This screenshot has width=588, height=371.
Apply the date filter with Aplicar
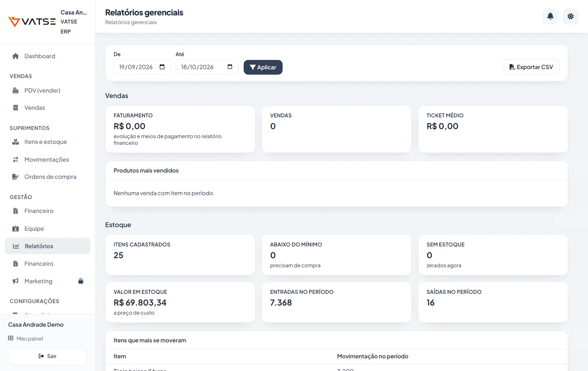tap(263, 67)
